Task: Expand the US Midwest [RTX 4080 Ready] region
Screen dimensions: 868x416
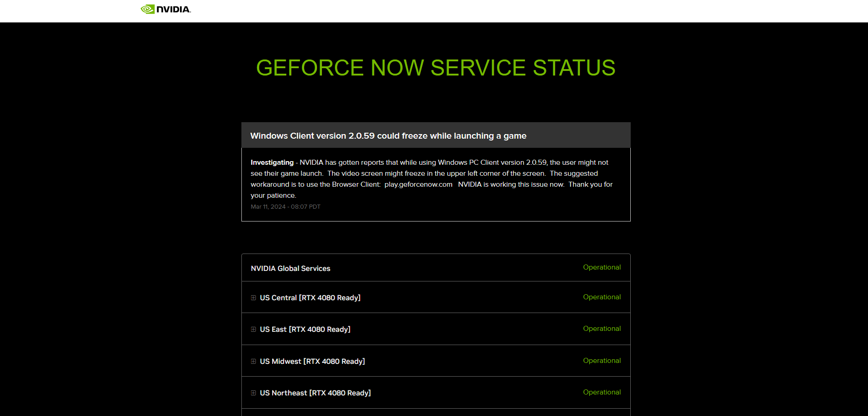Action: point(312,361)
